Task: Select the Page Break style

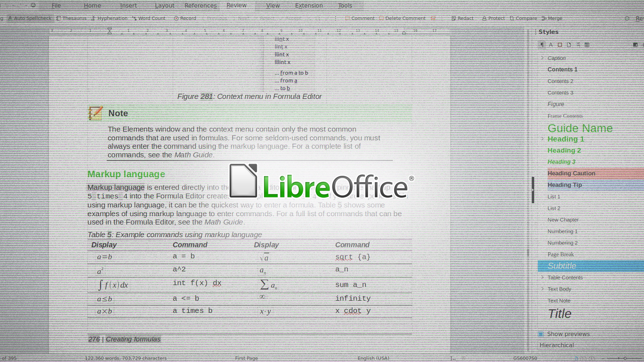Action: pos(561,255)
